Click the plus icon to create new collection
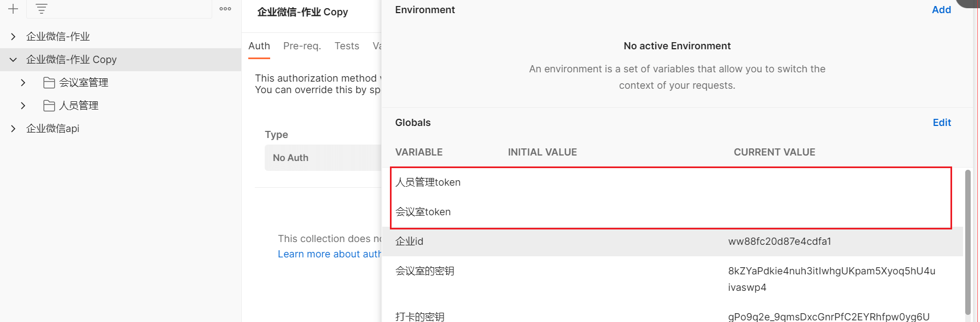 (13, 9)
